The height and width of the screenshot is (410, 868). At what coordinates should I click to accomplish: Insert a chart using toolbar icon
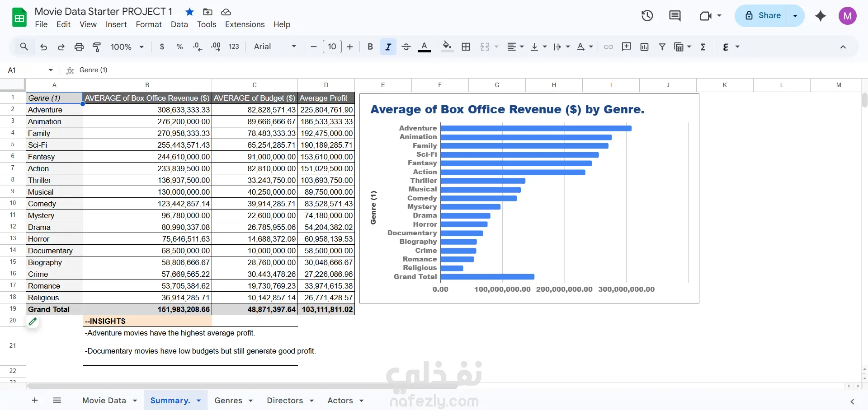point(645,47)
